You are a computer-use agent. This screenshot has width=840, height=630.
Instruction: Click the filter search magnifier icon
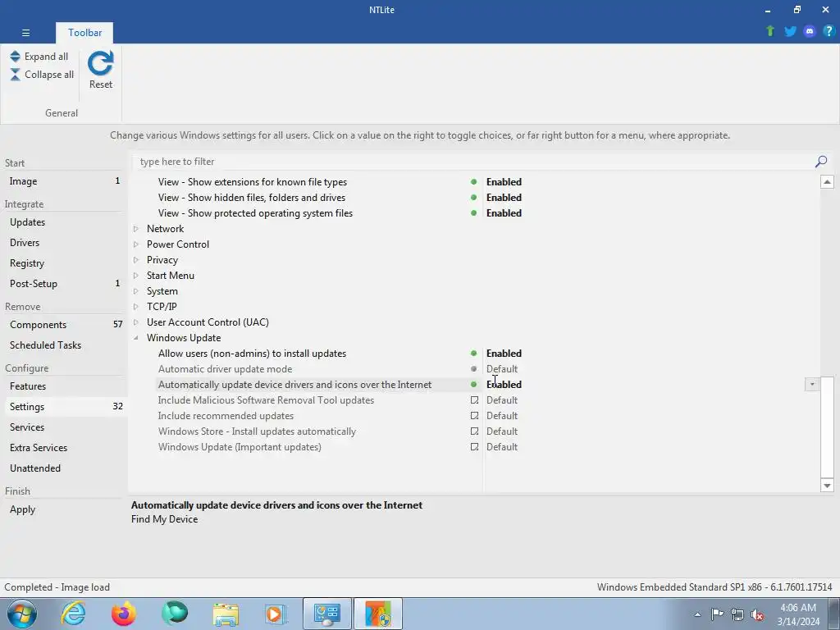point(820,162)
